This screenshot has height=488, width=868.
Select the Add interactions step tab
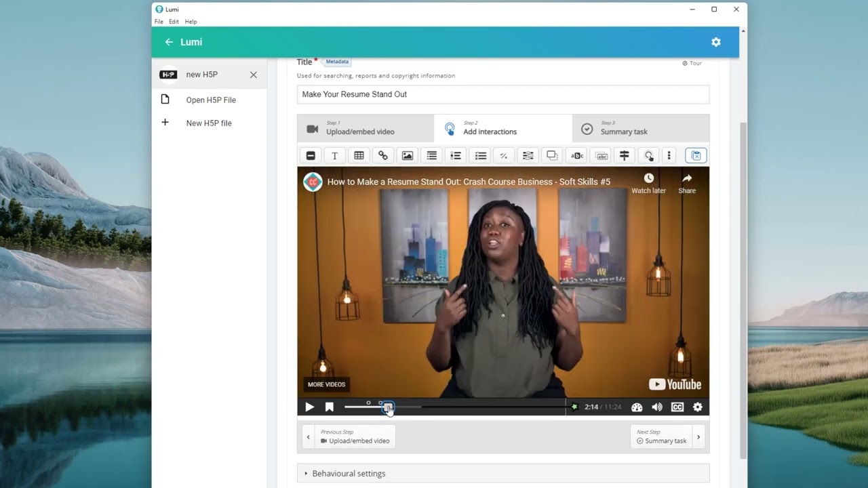503,128
